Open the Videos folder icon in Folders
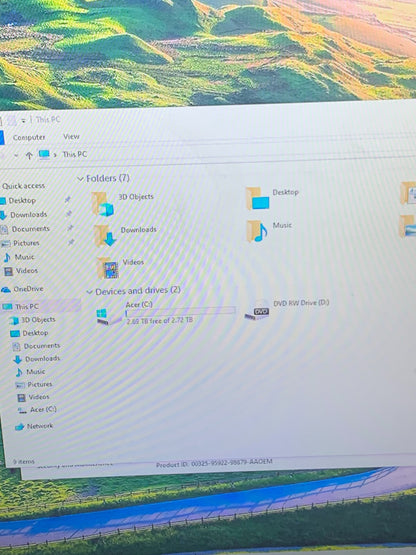The width and height of the screenshot is (416, 555). (108, 268)
